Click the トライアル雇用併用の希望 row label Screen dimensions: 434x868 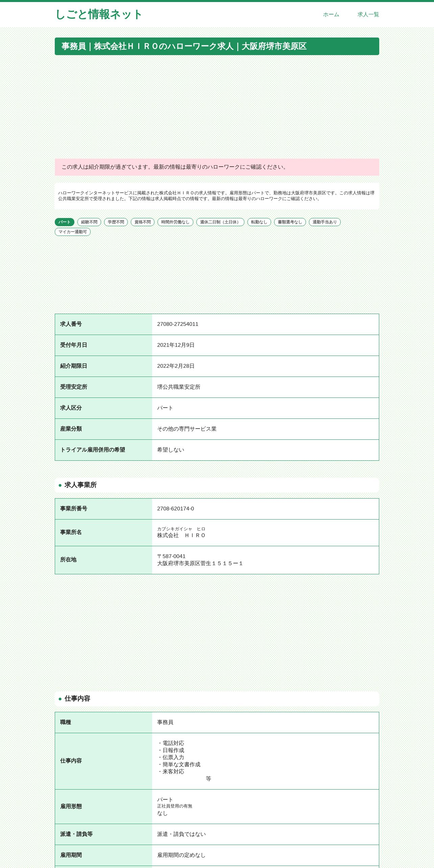(93, 450)
